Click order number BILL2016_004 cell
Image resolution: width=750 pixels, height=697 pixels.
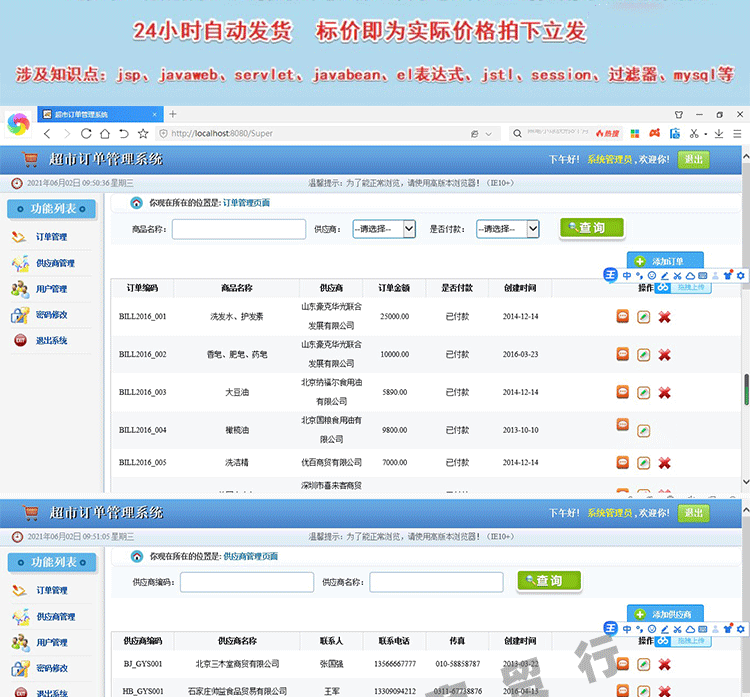click(x=143, y=430)
